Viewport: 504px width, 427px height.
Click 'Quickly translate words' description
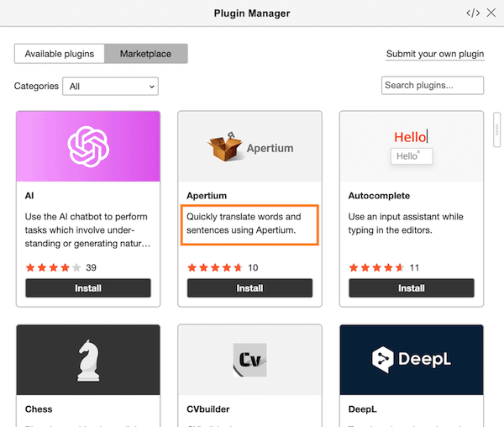(244, 224)
